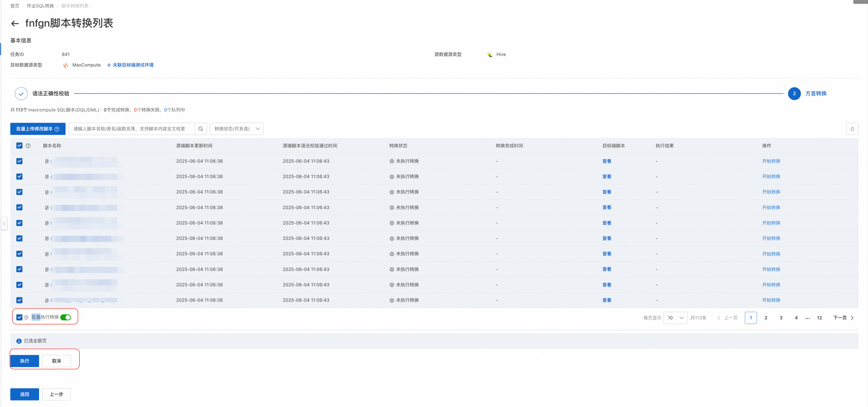Click 批量上传修改脚本 button
The image size is (868, 407).
coord(38,129)
